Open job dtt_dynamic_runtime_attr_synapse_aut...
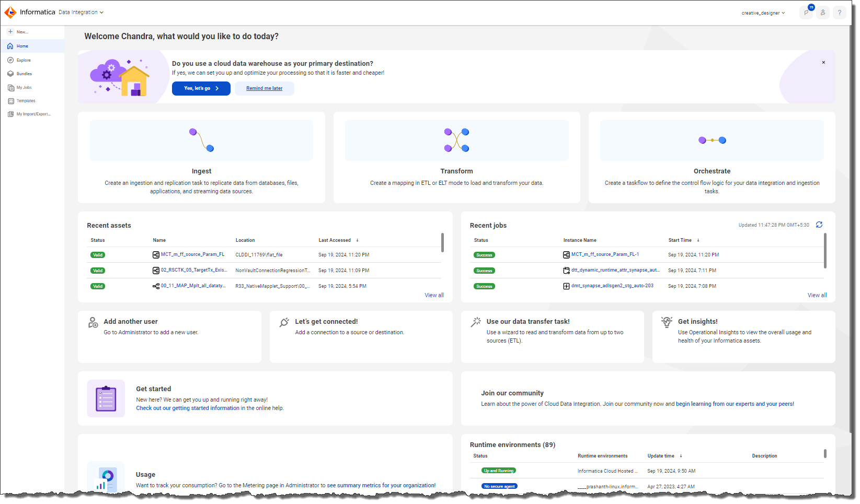This screenshot has width=860, height=504. click(x=615, y=270)
